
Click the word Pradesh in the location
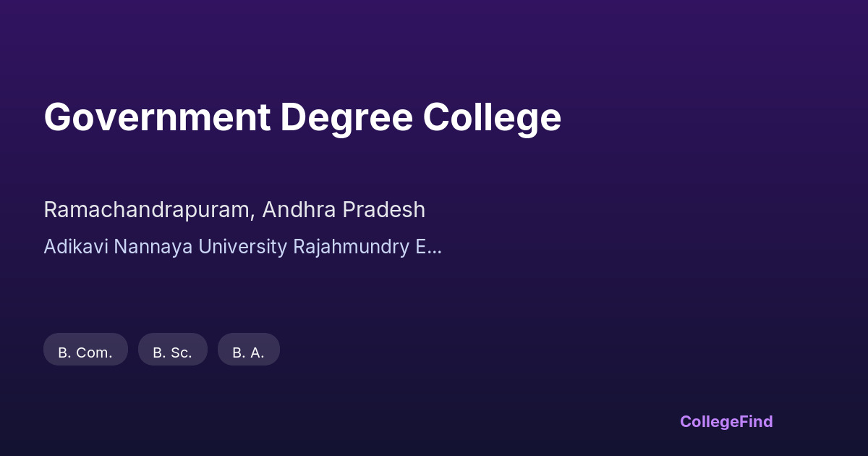(383, 210)
